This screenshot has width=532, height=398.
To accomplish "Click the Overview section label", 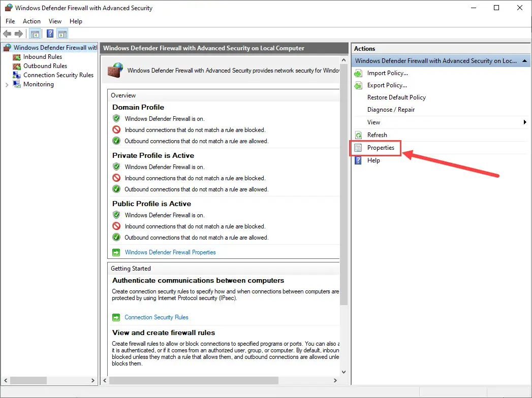I will (x=123, y=95).
